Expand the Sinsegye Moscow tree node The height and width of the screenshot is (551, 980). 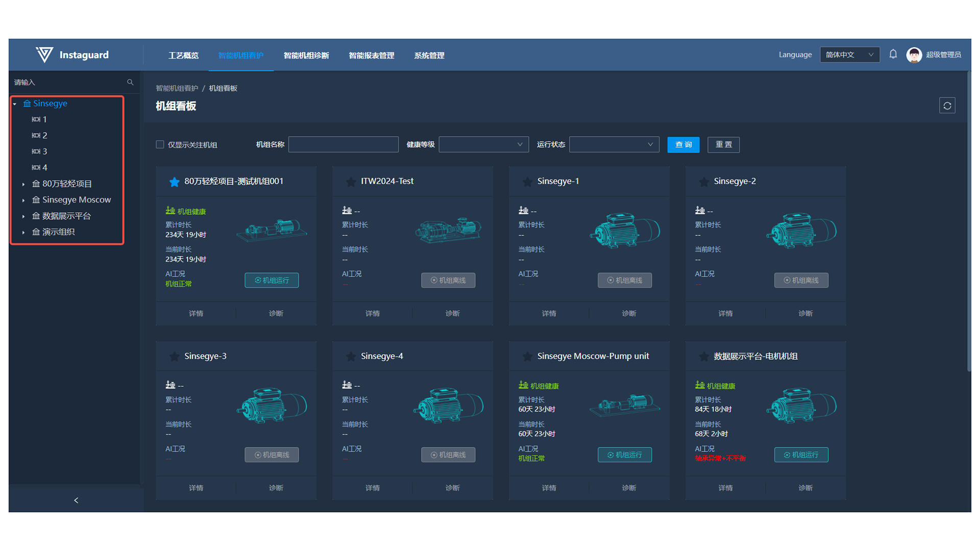[23, 200]
